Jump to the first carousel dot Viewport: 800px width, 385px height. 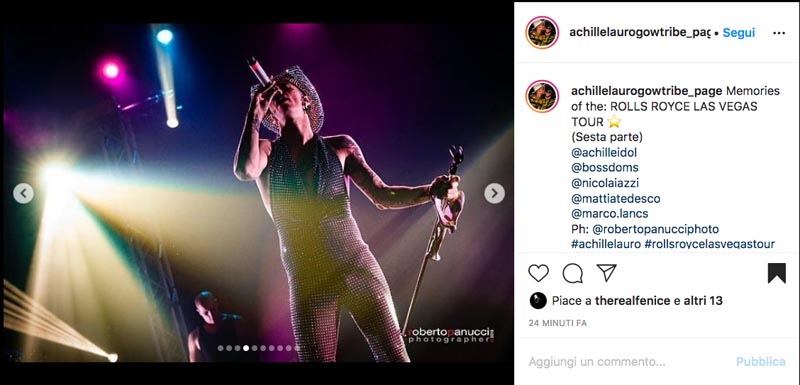coord(220,348)
